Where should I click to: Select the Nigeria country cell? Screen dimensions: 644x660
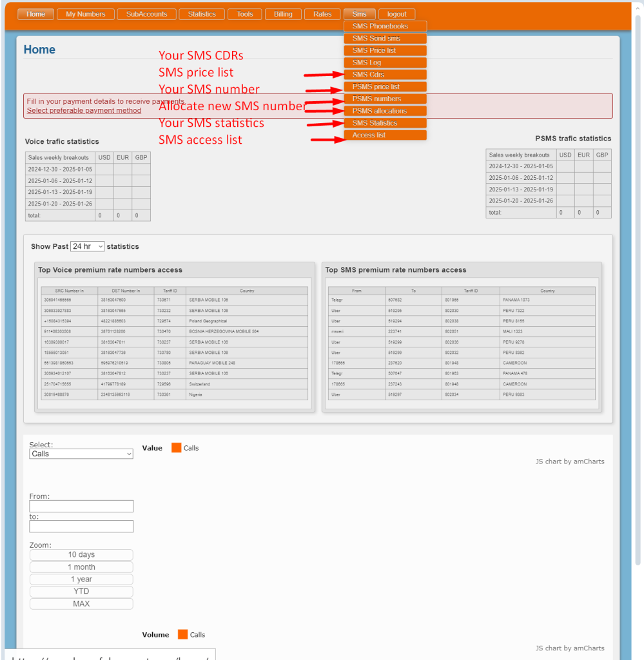pos(247,394)
